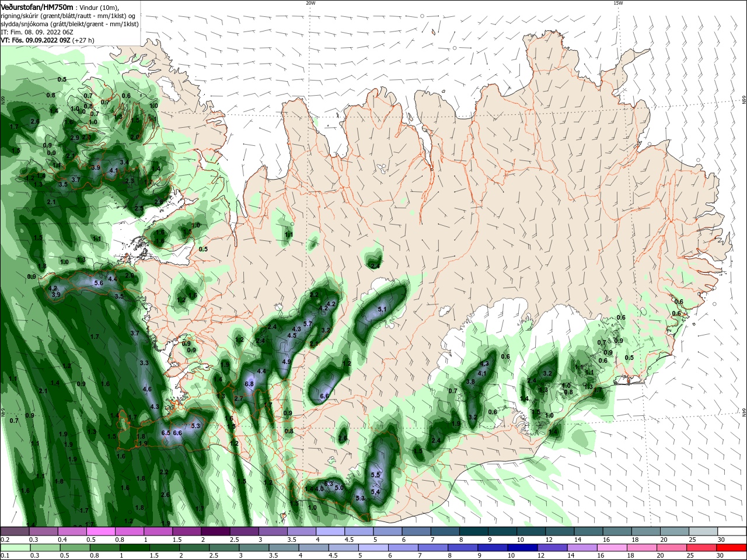Screen dimensions: 747x560
Task: Click the '5.5' precipitation value on the map
Action: [x=375, y=475]
